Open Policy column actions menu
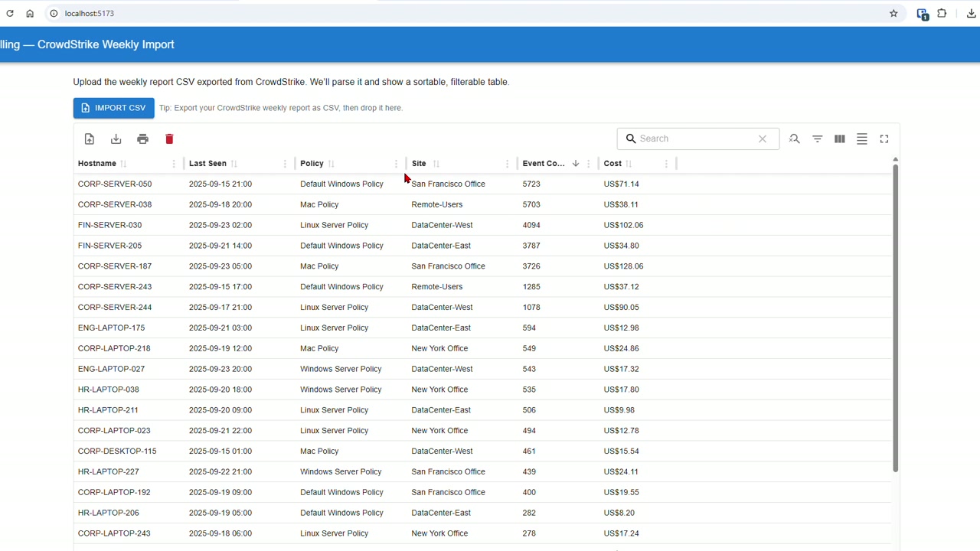This screenshot has height=551, width=980. tap(396, 164)
